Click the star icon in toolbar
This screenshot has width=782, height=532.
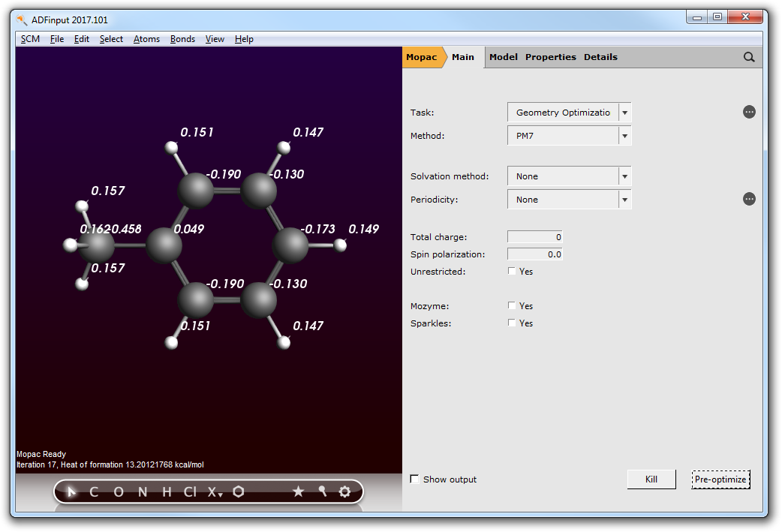click(x=298, y=491)
